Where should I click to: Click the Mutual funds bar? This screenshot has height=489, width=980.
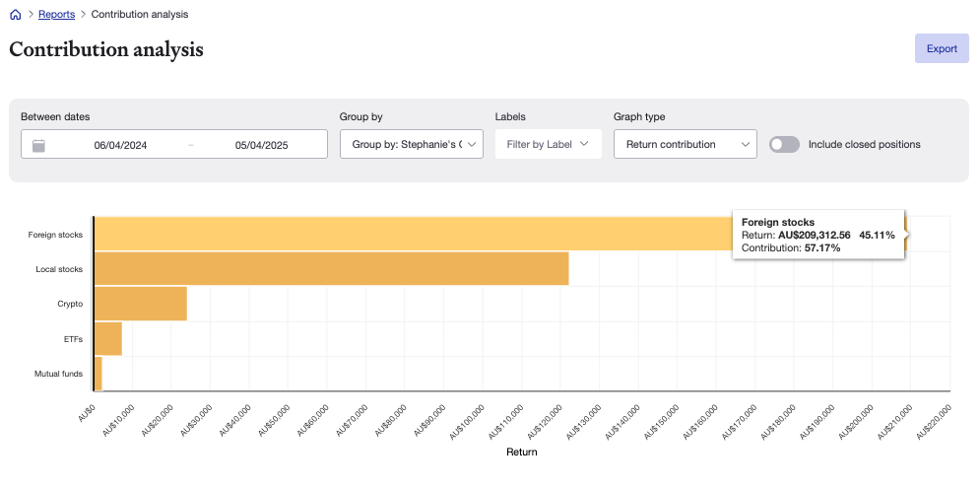(x=98, y=374)
